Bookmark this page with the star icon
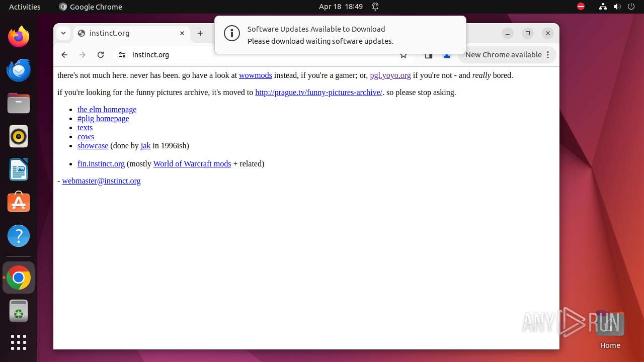 pos(404,55)
